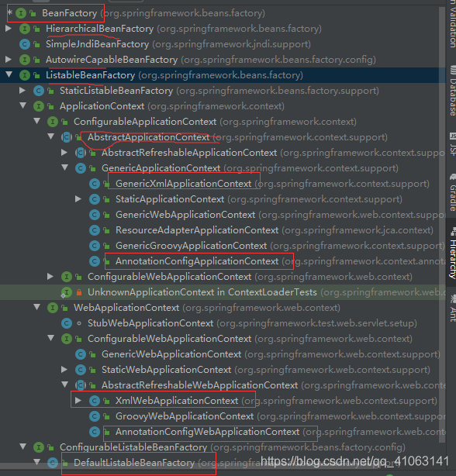The width and height of the screenshot is (456, 476).
Task: Click the class icon of GenericApplicationContext
Action: [81, 168]
